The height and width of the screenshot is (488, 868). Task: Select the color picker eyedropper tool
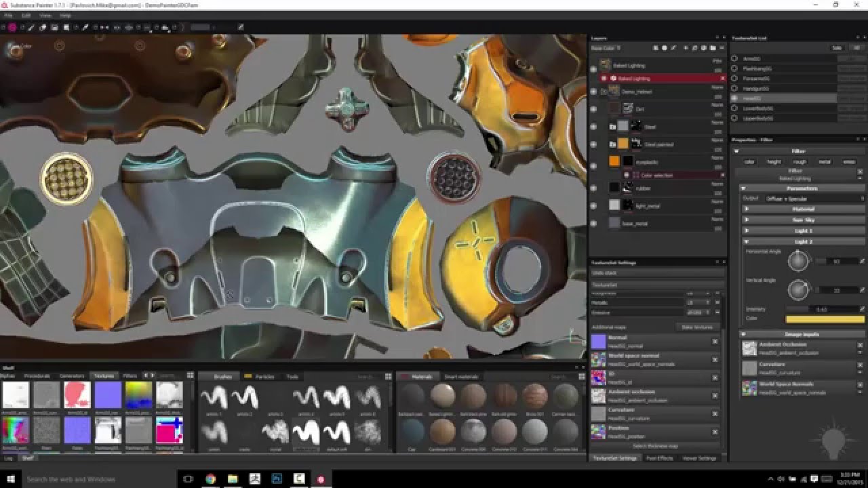point(85,28)
